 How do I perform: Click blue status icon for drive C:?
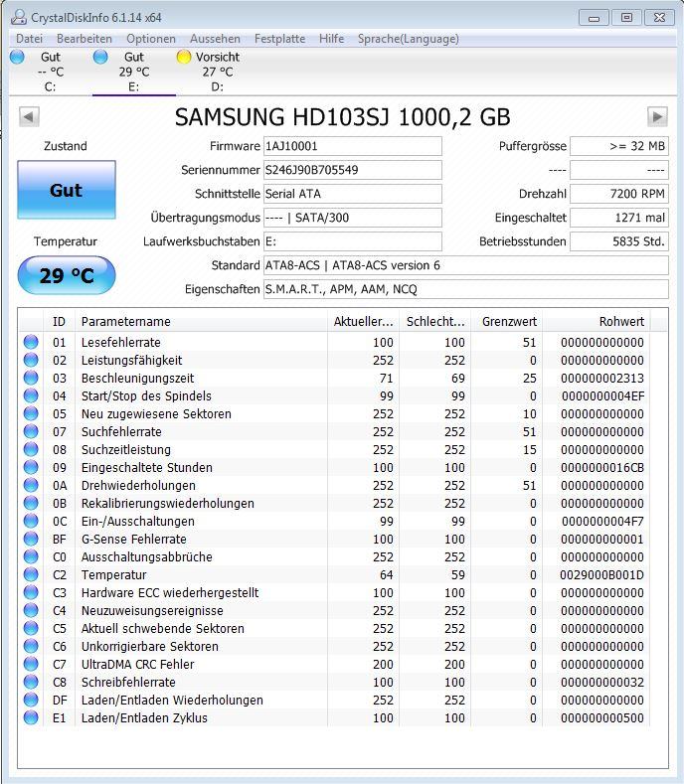(17, 57)
